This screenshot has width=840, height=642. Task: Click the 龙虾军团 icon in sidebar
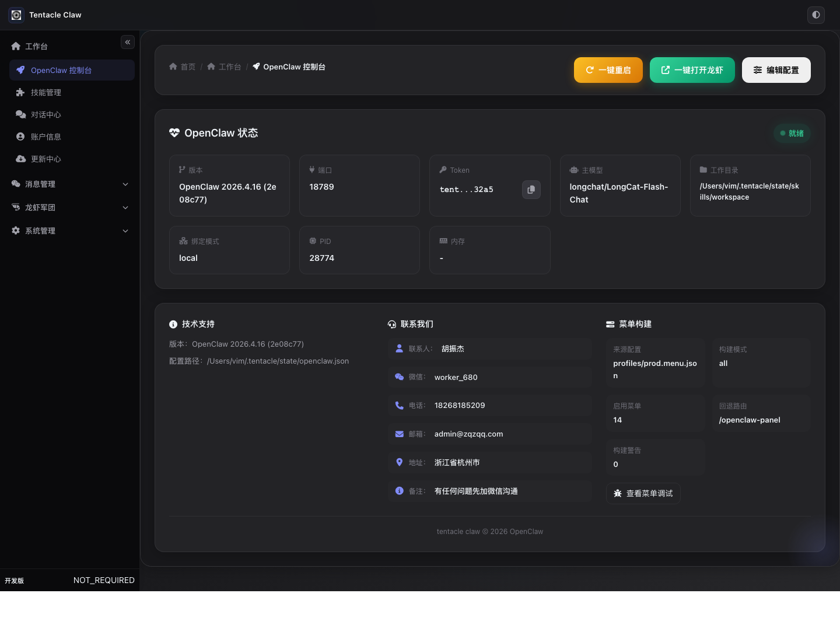point(16,207)
